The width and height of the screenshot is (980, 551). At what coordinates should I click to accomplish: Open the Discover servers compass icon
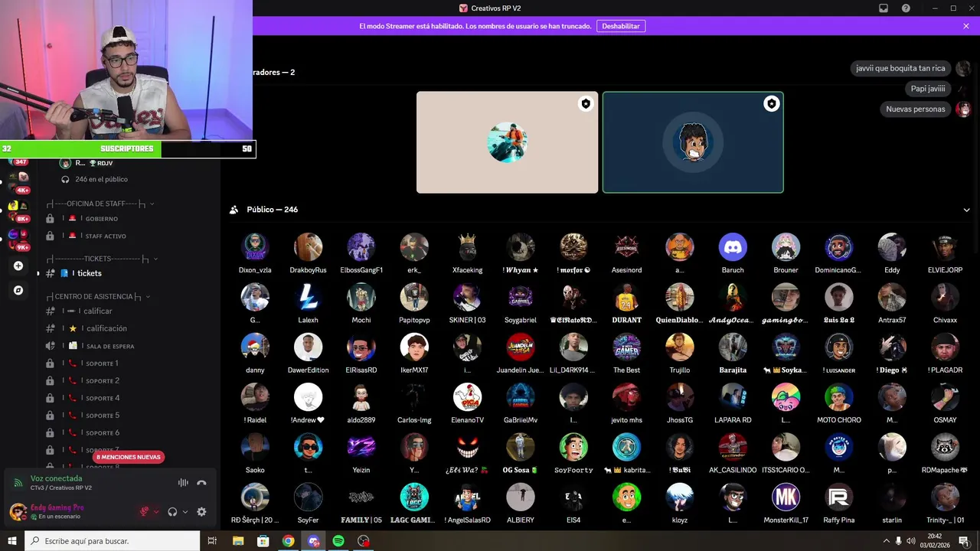[x=18, y=290]
